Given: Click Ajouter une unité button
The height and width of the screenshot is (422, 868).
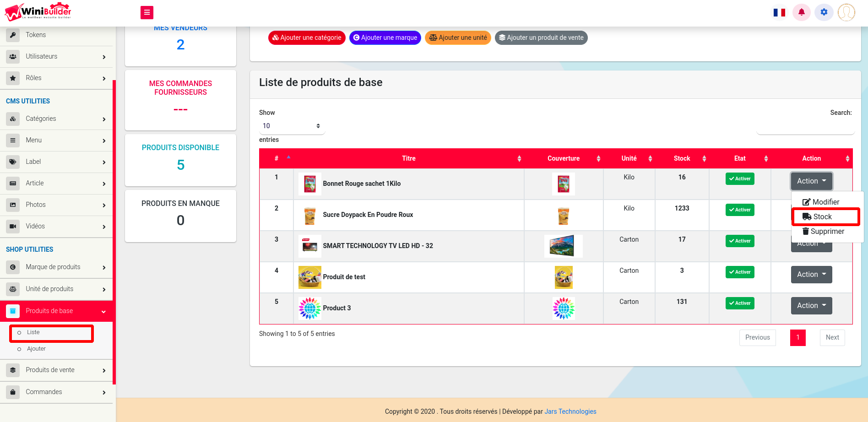Looking at the screenshot, I should pos(458,38).
